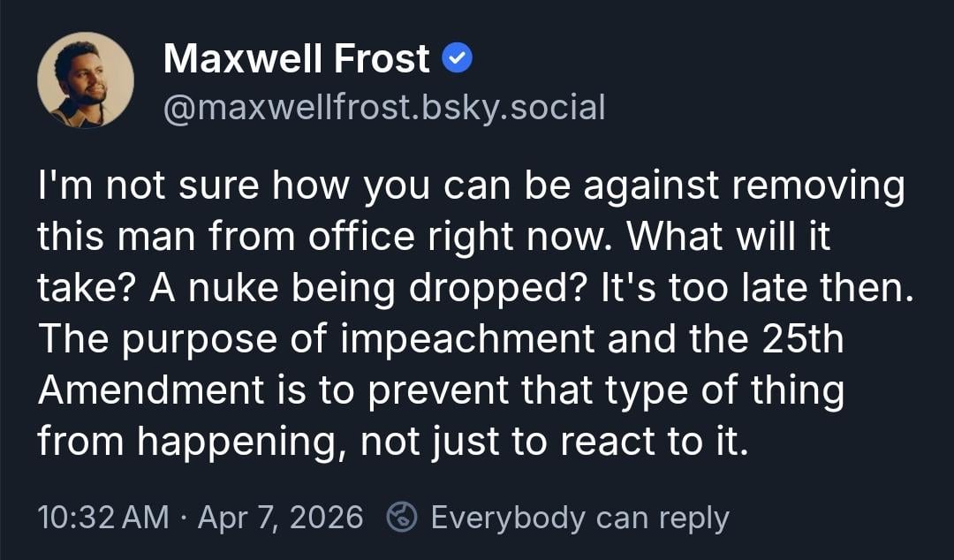Click the first line of the post text

tap(471, 188)
